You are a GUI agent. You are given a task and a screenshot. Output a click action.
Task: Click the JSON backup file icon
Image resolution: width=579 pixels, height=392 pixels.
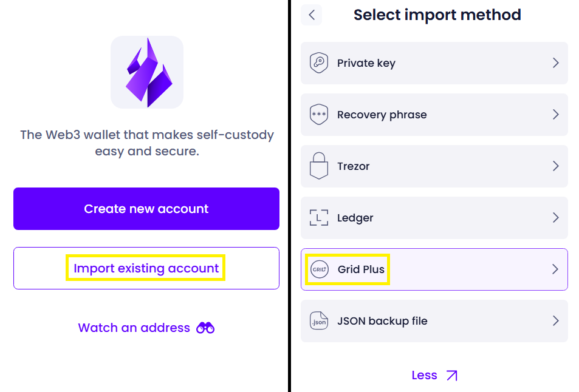[319, 321]
